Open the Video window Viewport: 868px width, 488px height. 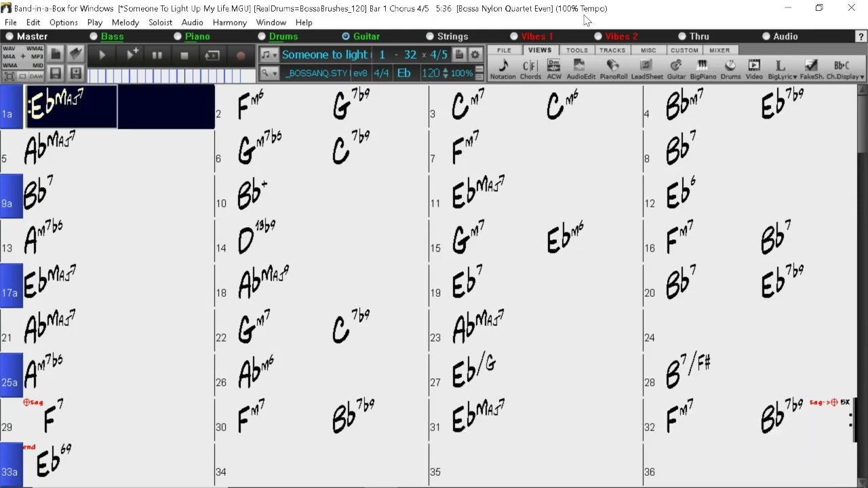(x=754, y=70)
